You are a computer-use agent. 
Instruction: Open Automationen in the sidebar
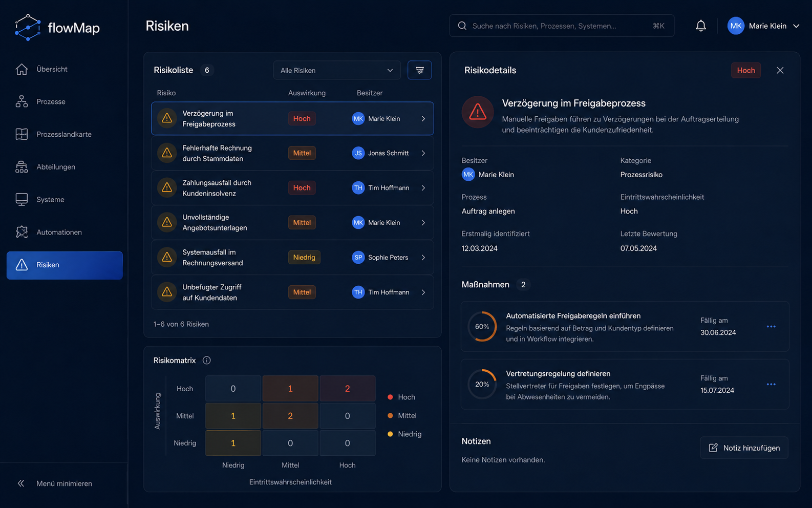click(x=65, y=232)
